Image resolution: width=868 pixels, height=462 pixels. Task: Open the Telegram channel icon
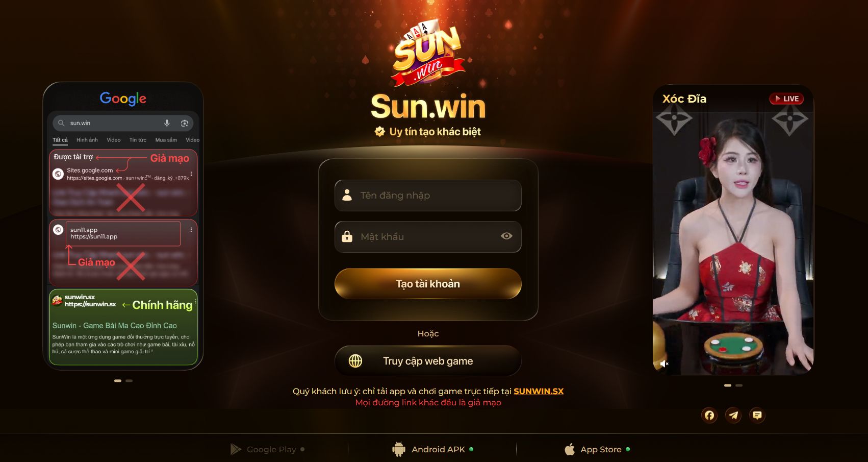point(733,415)
